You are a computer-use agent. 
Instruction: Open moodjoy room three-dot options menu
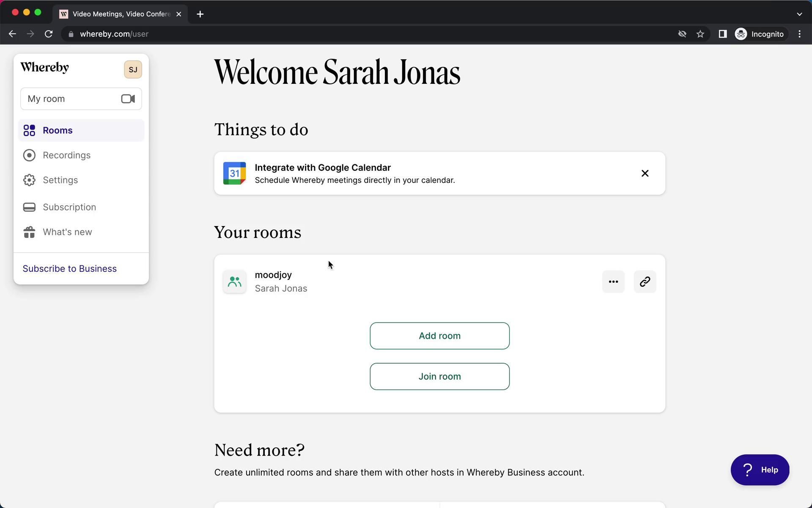coord(613,282)
